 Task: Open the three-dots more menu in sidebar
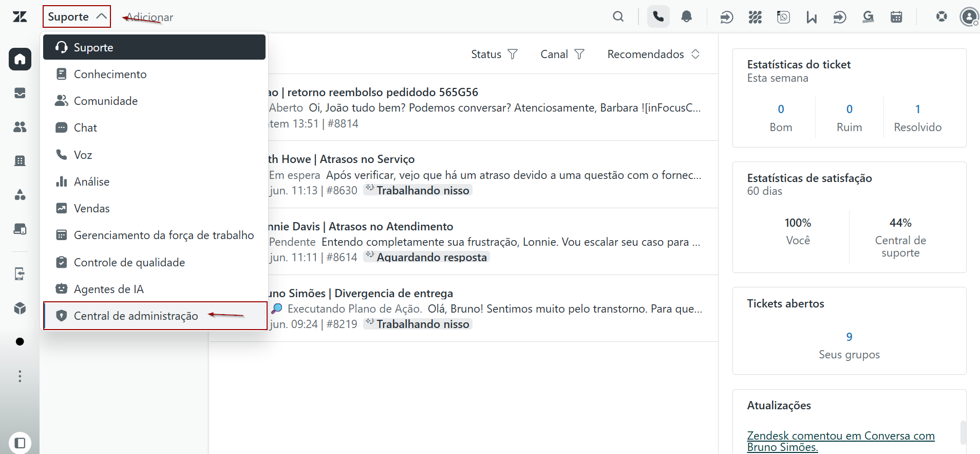tap(20, 376)
